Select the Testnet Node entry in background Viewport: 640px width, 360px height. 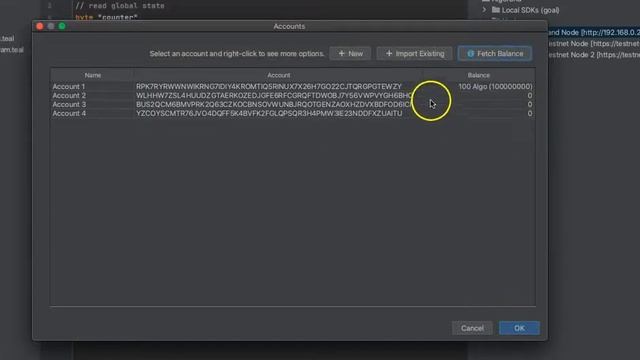(x=594, y=44)
